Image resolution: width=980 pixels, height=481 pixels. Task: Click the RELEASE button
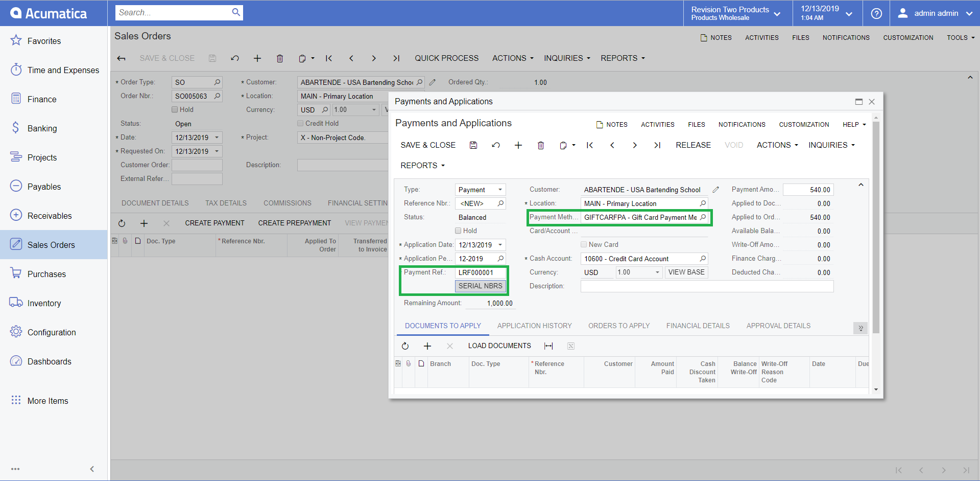tap(693, 145)
